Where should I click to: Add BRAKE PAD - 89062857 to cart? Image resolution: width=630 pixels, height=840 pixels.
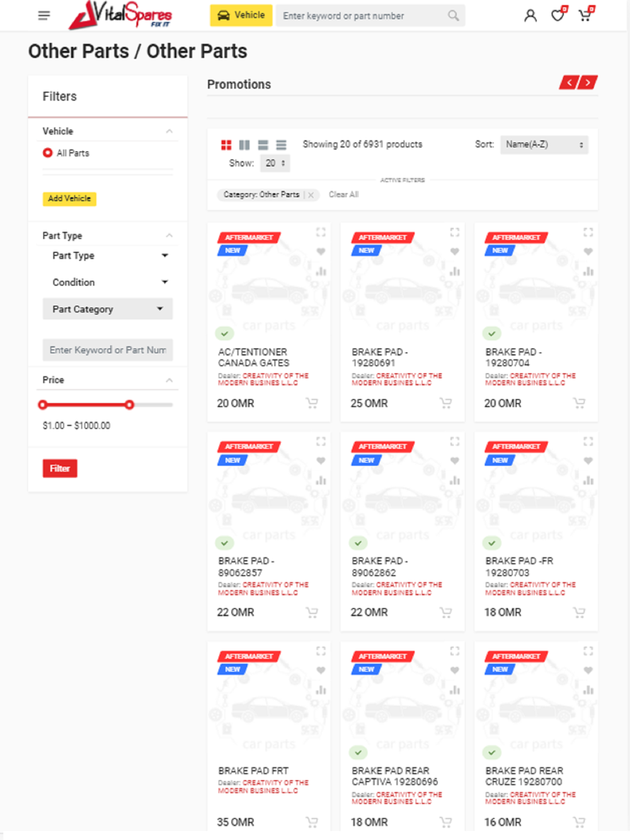coord(312,612)
